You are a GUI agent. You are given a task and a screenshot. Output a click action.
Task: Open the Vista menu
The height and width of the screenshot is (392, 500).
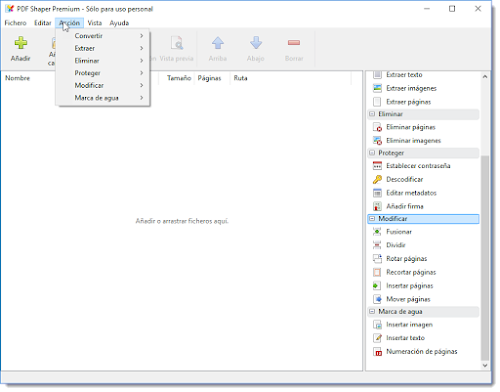pyautogui.click(x=95, y=23)
